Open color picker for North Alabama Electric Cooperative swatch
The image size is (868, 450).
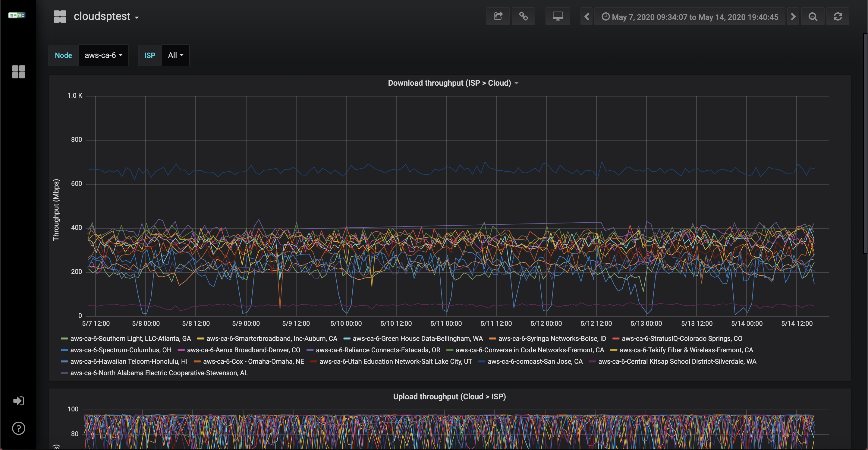(x=64, y=373)
